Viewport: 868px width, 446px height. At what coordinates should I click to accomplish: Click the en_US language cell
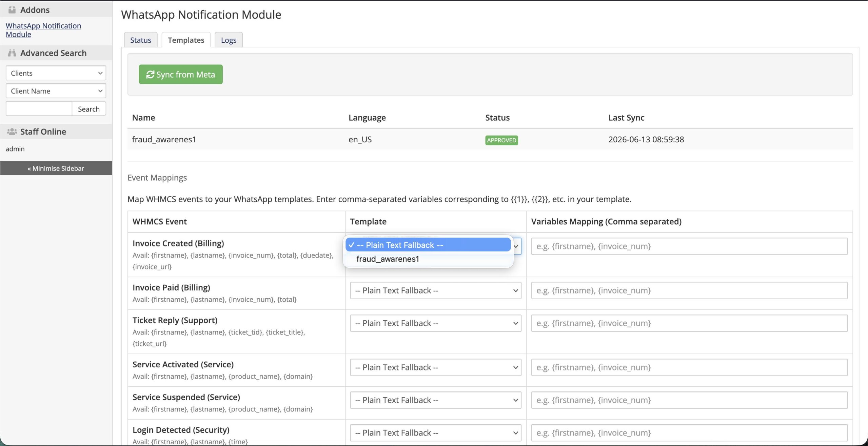click(360, 139)
